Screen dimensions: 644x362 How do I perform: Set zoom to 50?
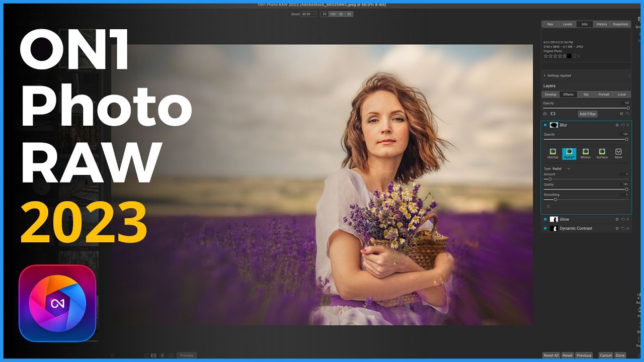point(341,14)
